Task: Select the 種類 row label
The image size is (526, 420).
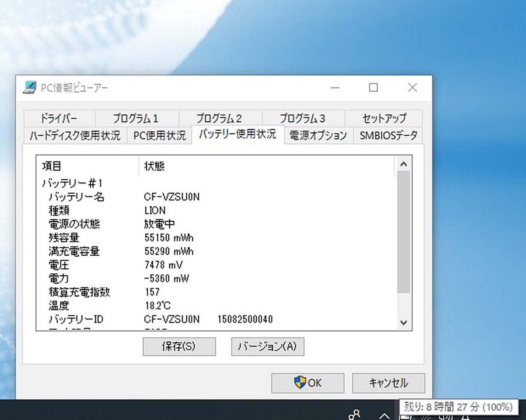Action: [x=59, y=211]
